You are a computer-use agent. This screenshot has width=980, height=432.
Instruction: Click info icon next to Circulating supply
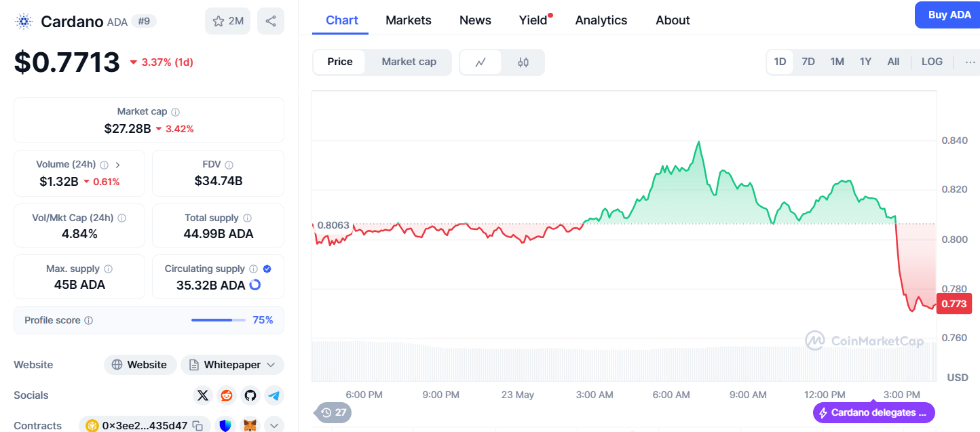coord(253,269)
